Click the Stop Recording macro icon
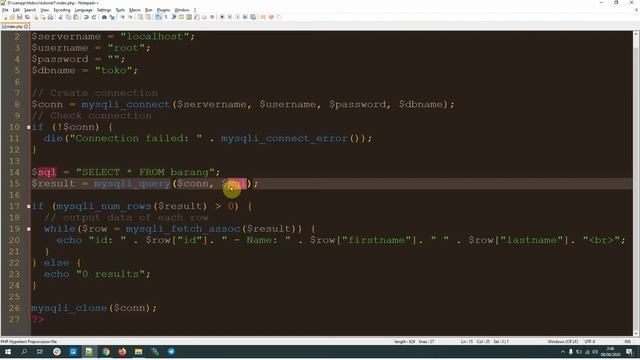 click(x=230, y=17)
